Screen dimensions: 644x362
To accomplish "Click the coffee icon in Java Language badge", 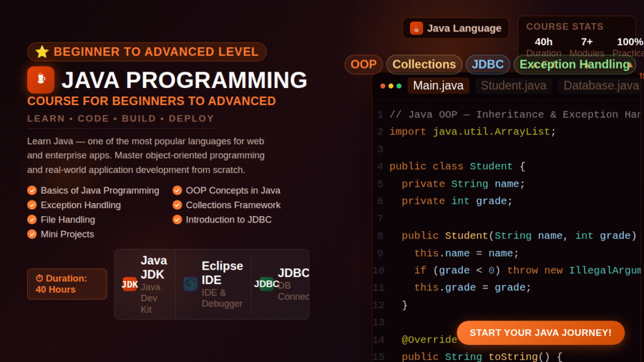I will 416,28.
